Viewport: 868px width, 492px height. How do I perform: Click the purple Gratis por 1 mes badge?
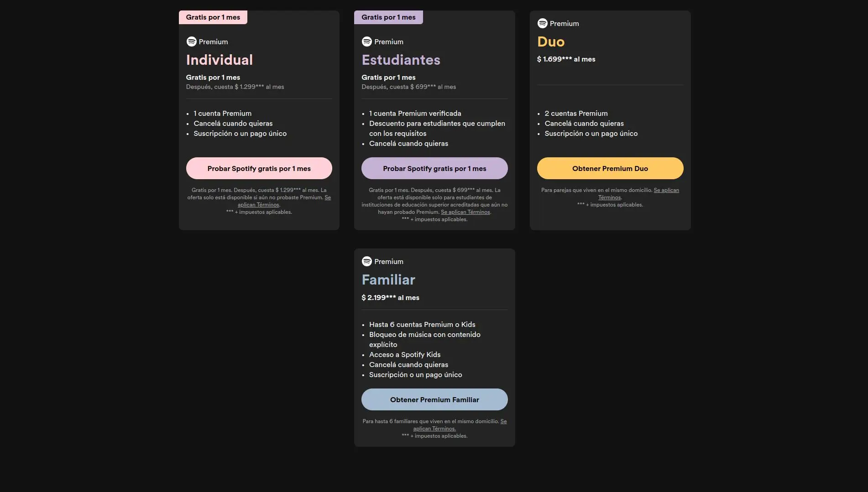click(388, 17)
